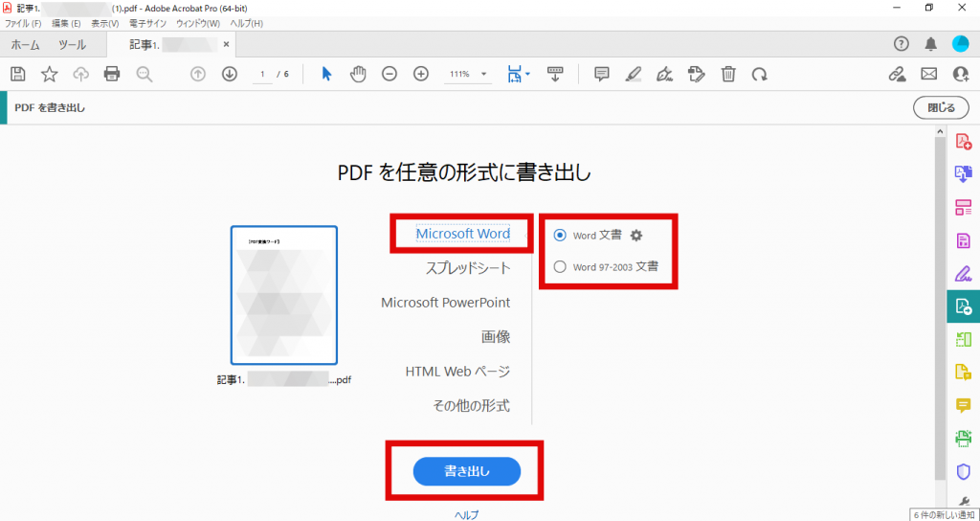Click the share link icon
The width and height of the screenshot is (980, 521).
[898, 74]
